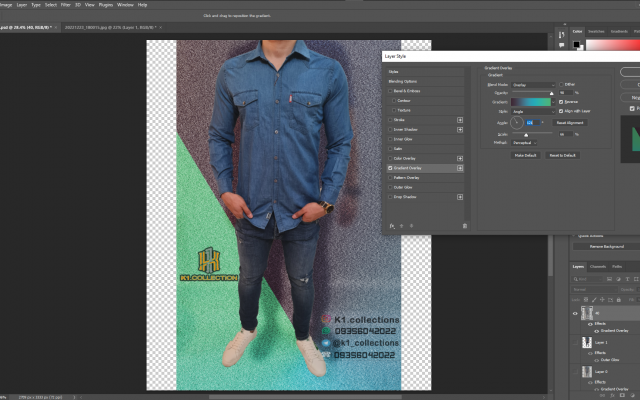This screenshot has height=400, width=640.
Task: Click the plus icon next to Stroke
Action: point(460,120)
